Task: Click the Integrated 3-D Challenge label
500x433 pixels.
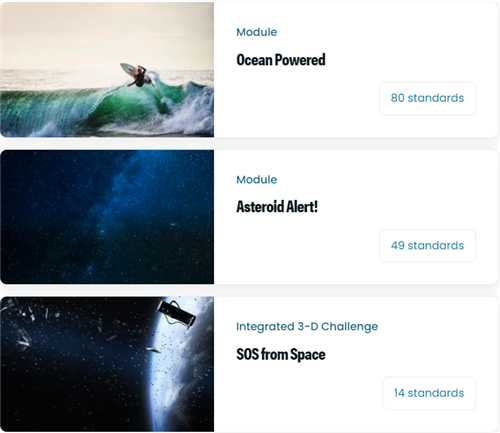Action: [x=307, y=326]
